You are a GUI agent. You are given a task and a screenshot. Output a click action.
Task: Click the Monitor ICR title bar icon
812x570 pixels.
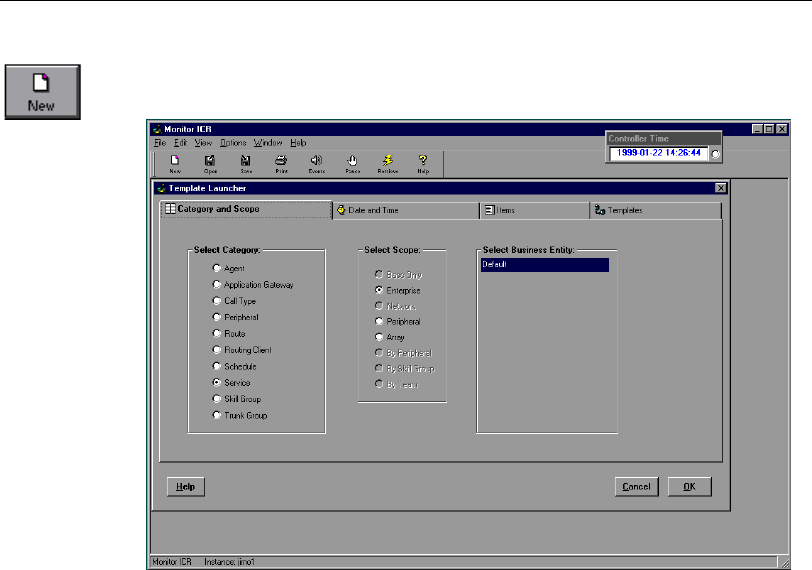(x=157, y=129)
